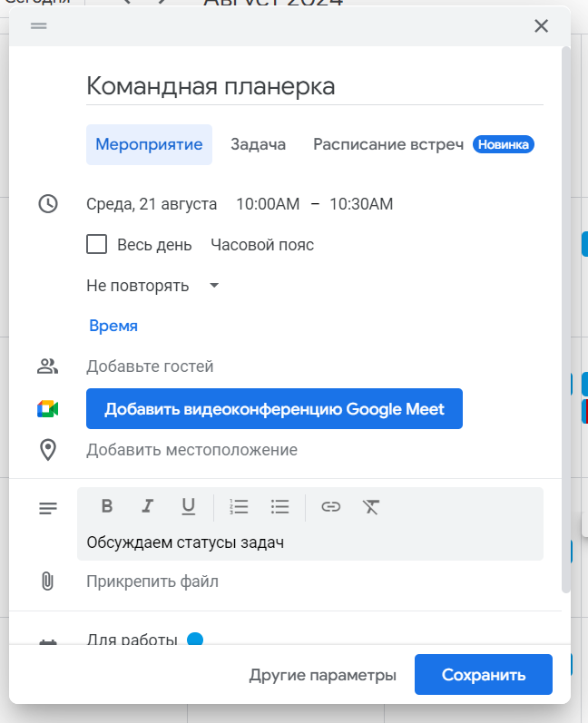Enable the "Весь день" checkbox

pyautogui.click(x=96, y=244)
